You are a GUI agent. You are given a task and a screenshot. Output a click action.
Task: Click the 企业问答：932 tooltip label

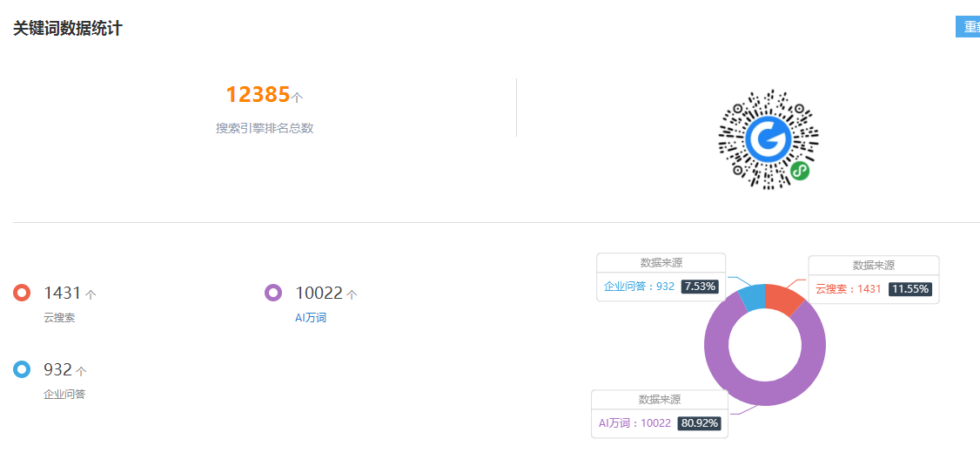point(639,287)
